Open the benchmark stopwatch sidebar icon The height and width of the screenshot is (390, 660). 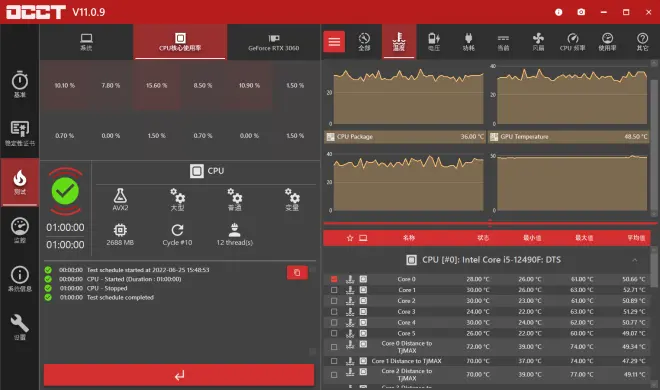click(20, 84)
